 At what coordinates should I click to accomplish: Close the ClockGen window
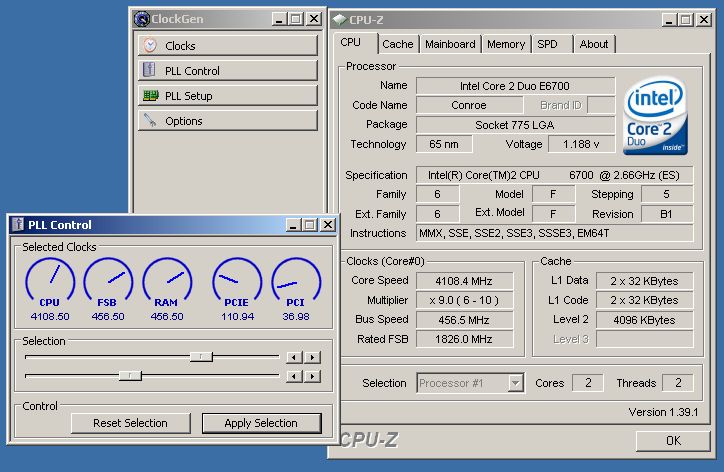coord(314,19)
